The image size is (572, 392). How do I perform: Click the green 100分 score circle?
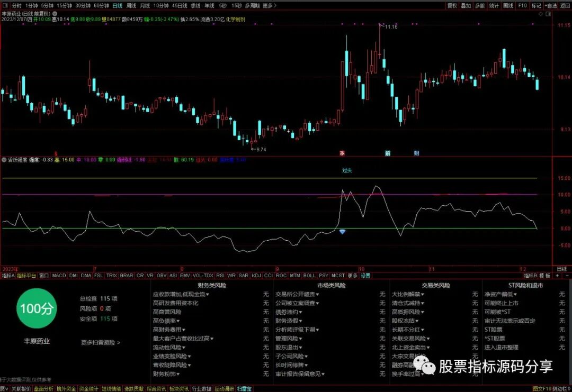click(x=37, y=308)
